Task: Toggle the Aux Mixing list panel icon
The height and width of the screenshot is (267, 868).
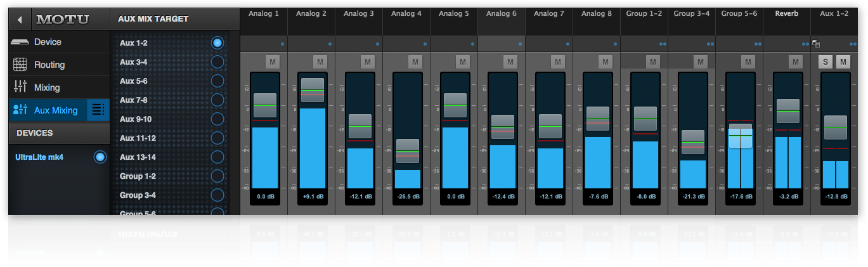Action: (98, 110)
